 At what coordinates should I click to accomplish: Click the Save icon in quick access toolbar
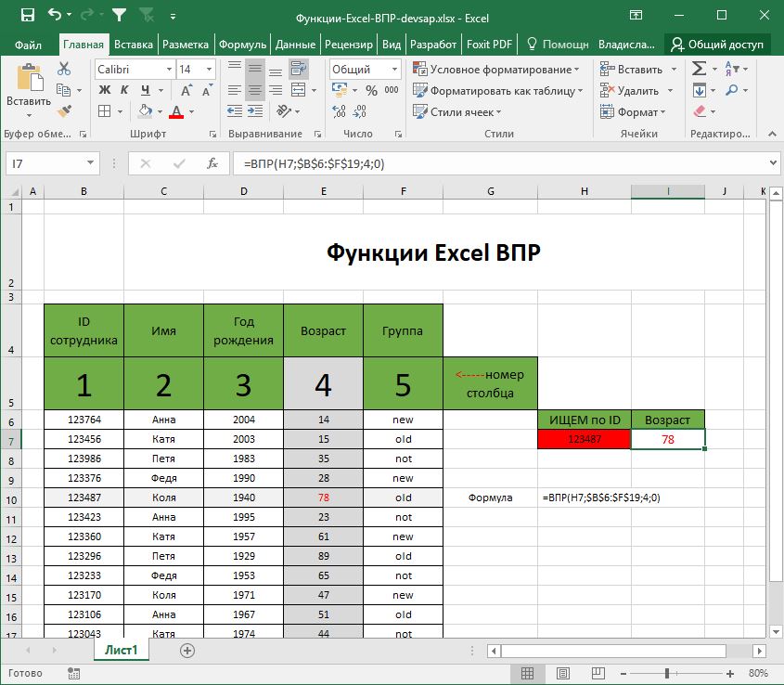(28, 16)
